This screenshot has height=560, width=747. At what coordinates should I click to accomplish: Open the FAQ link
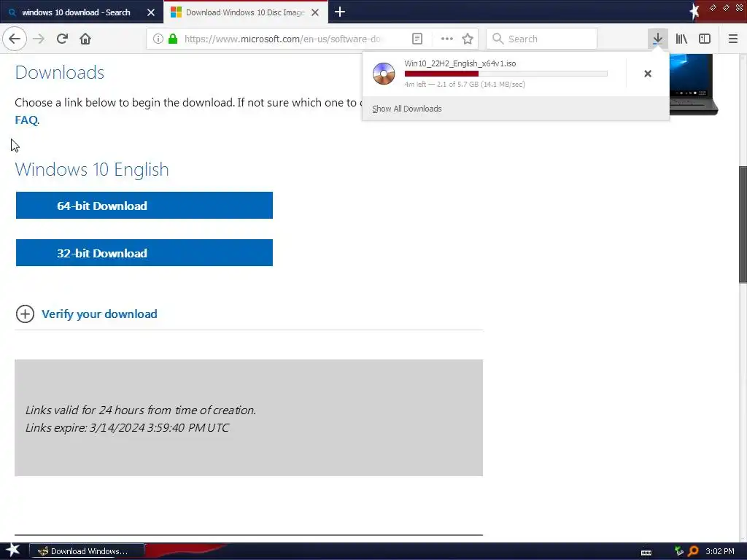click(26, 120)
